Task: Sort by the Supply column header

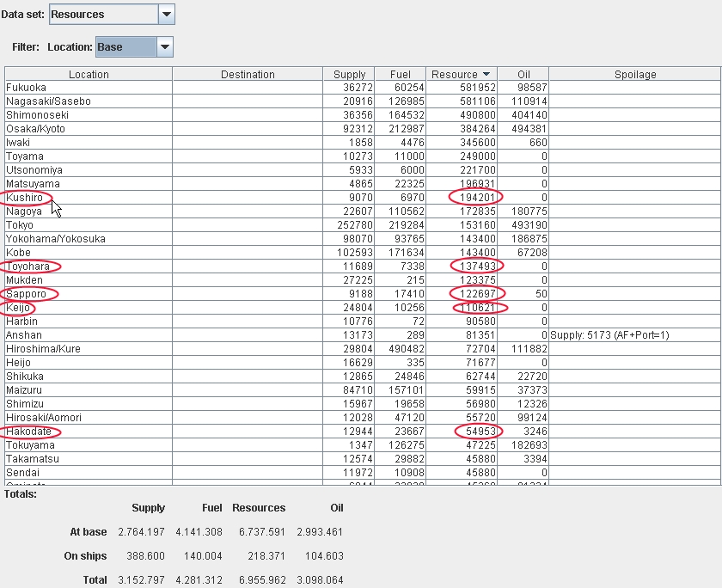Action: pyautogui.click(x=349, y=74)
